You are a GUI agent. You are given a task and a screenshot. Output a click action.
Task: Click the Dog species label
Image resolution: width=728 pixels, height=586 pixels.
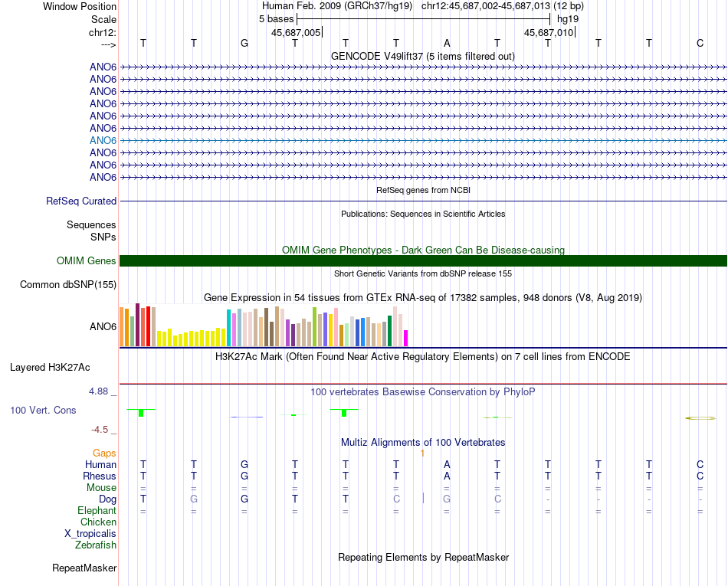click(108, 499)
